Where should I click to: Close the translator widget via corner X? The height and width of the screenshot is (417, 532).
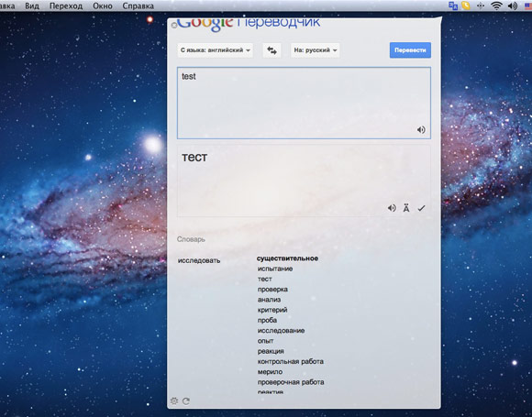tap(173, 25)
